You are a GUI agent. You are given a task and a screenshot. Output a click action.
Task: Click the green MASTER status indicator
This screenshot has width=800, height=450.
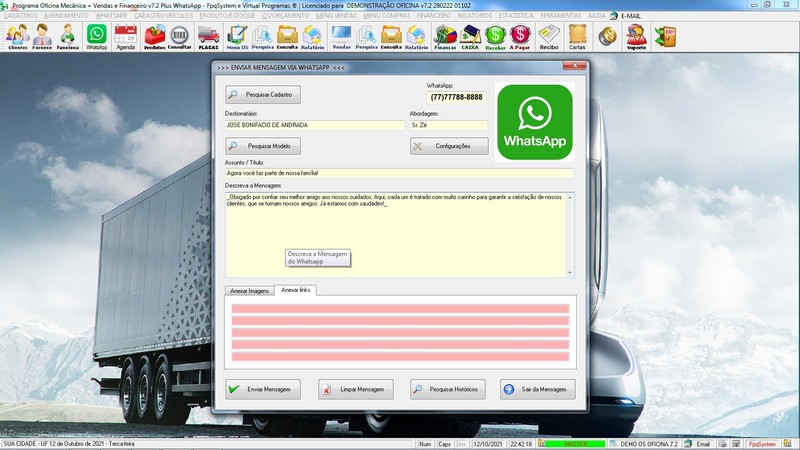coord(576,444)
